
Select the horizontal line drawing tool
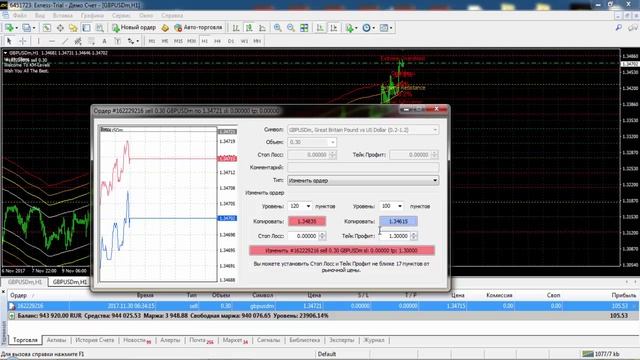click(x=51, y=41)
